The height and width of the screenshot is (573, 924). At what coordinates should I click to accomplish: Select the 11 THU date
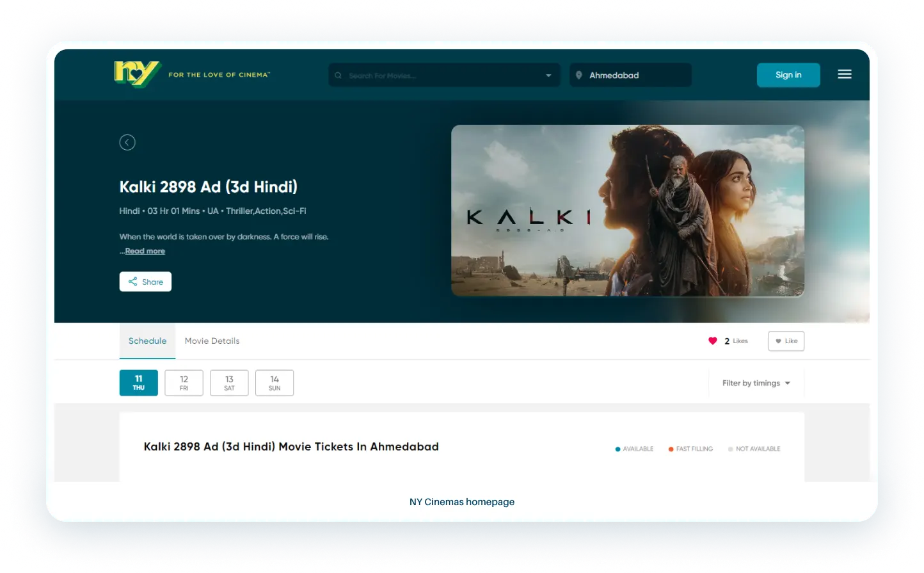point(138,383)
